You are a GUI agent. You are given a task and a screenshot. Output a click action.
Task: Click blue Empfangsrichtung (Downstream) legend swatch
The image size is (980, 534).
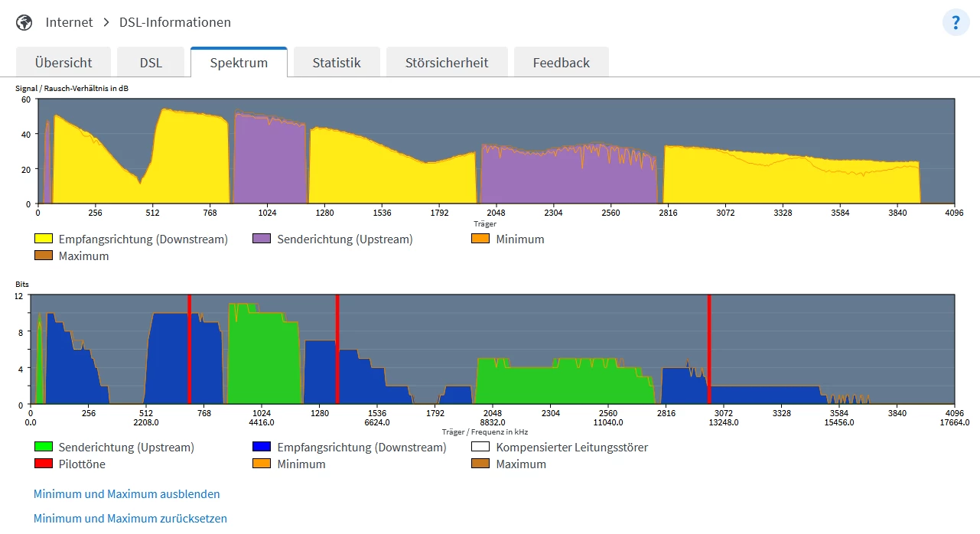coord(262,447)
